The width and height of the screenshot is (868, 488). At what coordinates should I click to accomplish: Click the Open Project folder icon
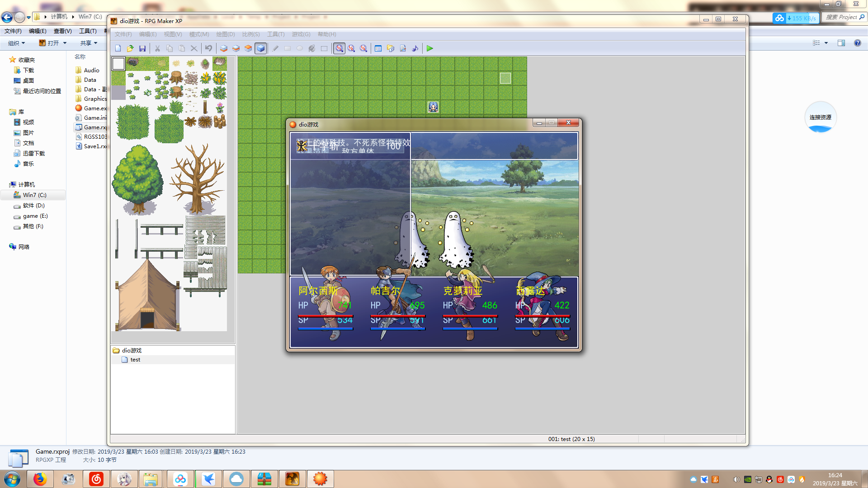(x=130, y=48)
